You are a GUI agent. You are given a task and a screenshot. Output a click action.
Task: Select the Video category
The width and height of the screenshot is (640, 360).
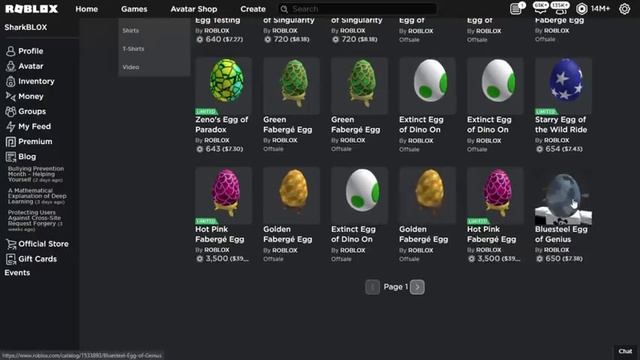click(131, 67)
